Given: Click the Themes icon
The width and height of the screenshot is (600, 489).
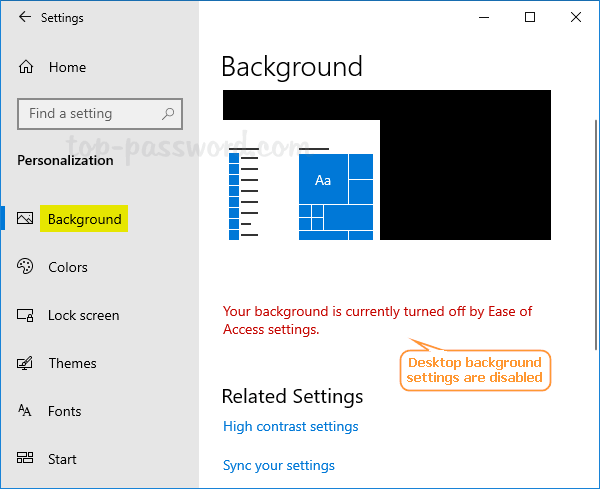Looking at the screenshot, I should [26, 363].
